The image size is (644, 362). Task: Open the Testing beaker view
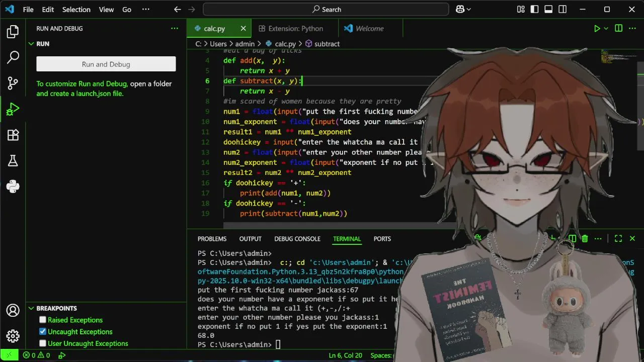point(13,161)
